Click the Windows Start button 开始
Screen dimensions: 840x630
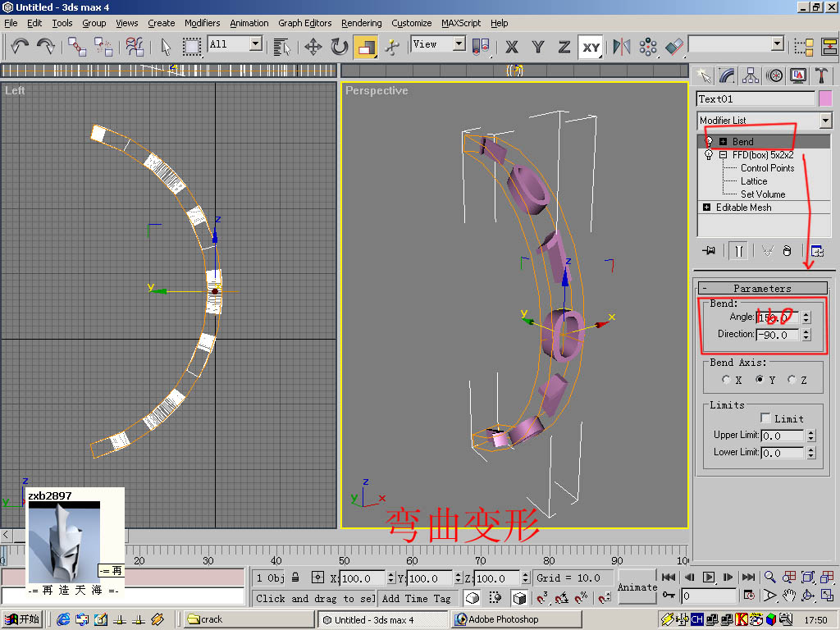coord(22,619)
